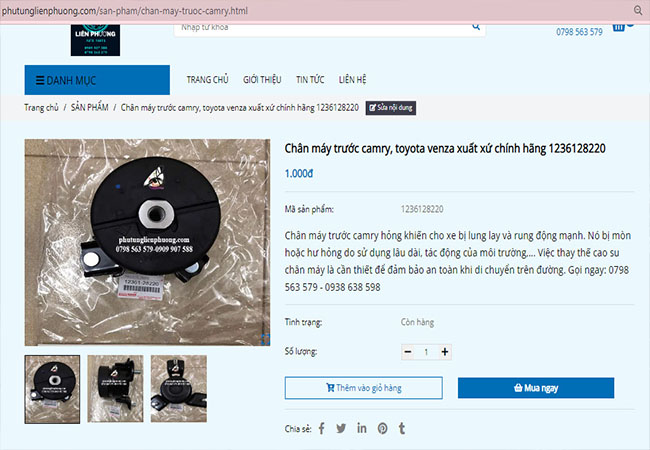Image resolution: width=650 pixels, height=450 pixels.
Task: Share product on Facebook
Action: click(322, 428)
